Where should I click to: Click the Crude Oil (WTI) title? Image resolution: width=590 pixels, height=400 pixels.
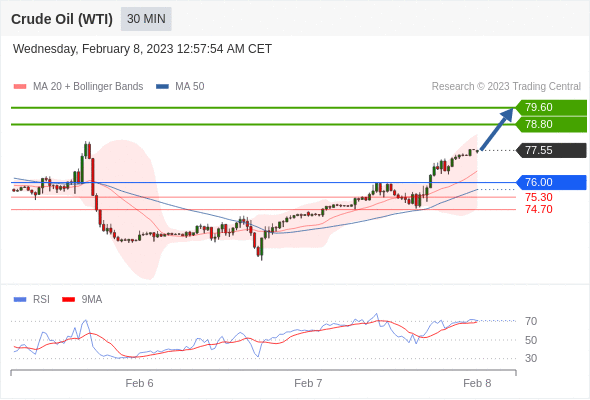(x=62, y=19)
